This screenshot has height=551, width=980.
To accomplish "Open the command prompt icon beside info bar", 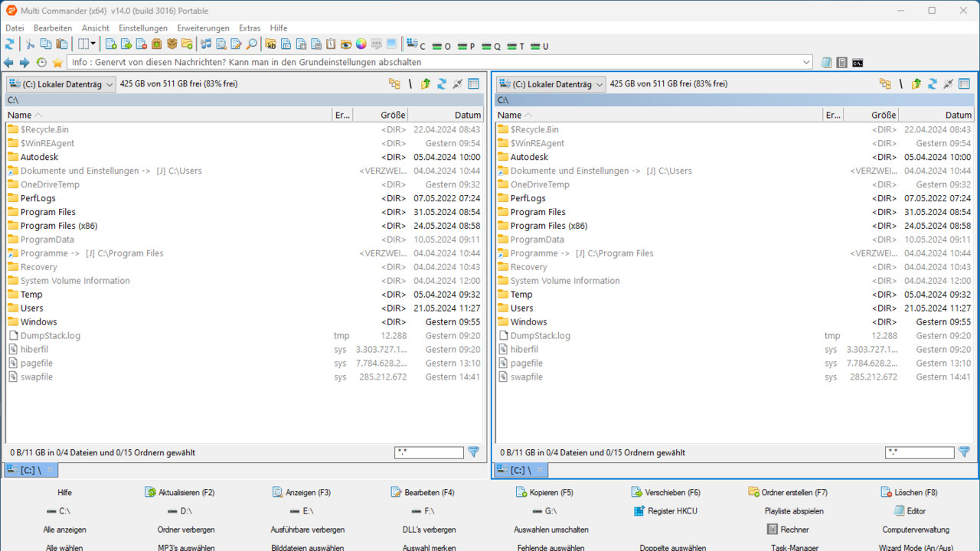I will [858, 63].
